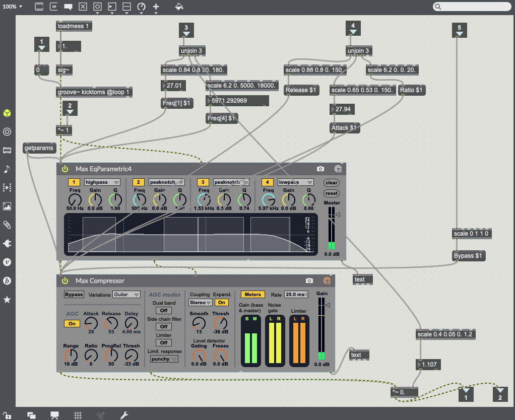Image resolution: width=515 pixels, height=420 pixels.
Task: Click the paint bucket format icon
Action: pyautogui.click(x=179, y=7)
